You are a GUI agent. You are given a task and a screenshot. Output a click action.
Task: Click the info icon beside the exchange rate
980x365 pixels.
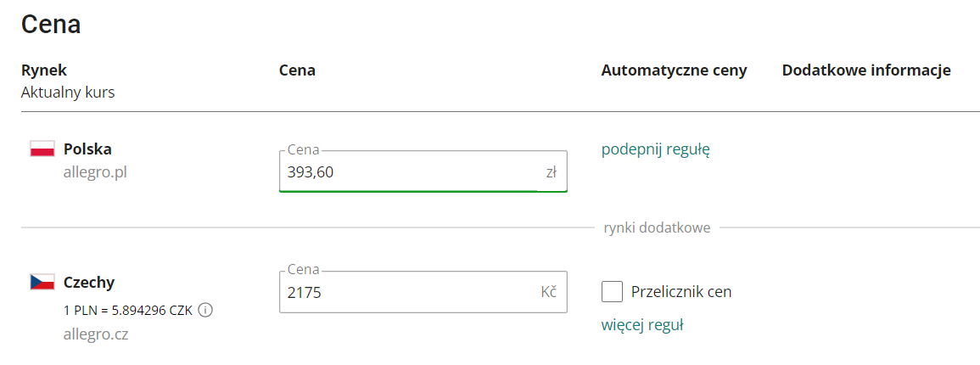tap(205, 311)
